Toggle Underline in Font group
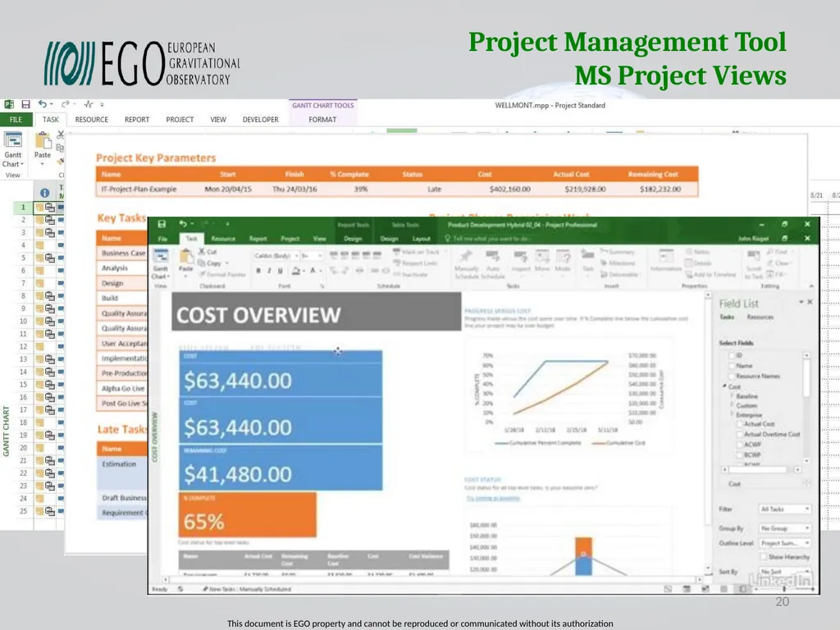 pyautogui.click(x=281, y=271)
